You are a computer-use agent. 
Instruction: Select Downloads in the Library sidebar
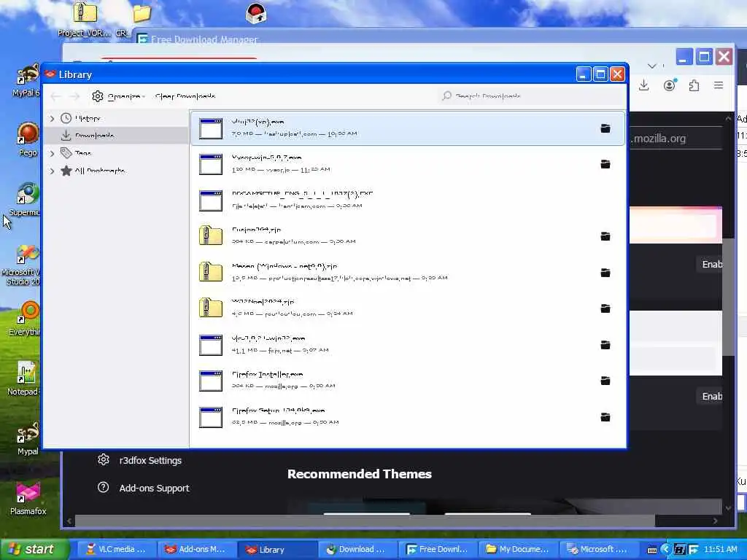117,136
